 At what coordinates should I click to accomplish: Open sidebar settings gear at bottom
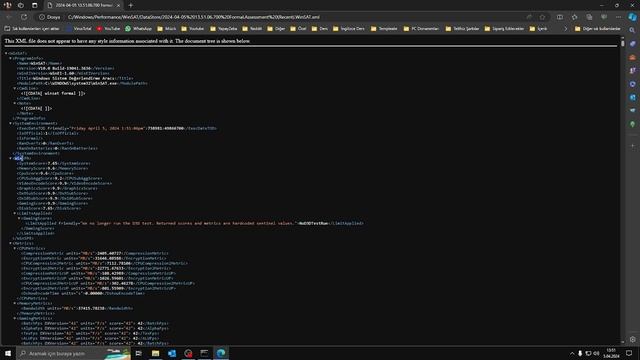[x=633, y=339]
